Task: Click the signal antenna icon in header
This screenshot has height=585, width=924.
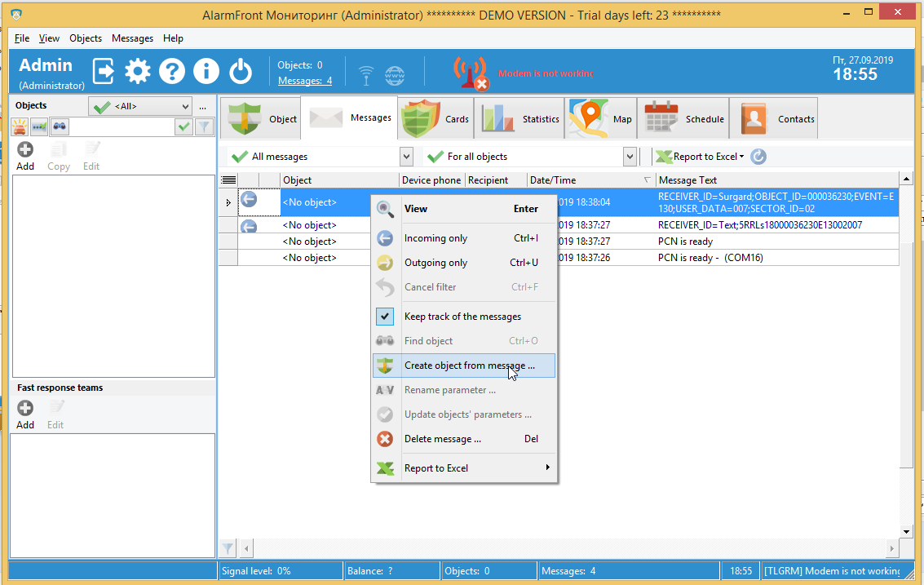Action: [366, 76]
